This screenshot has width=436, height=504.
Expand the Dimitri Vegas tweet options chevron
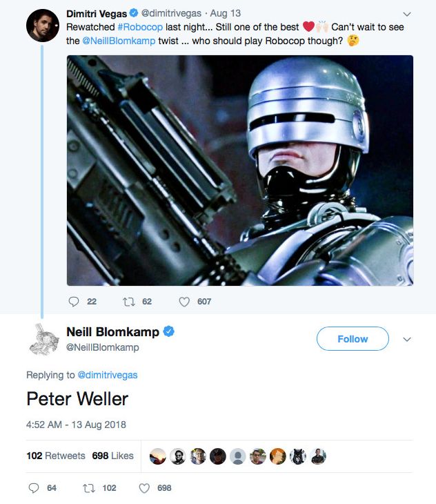coord(406,14)
